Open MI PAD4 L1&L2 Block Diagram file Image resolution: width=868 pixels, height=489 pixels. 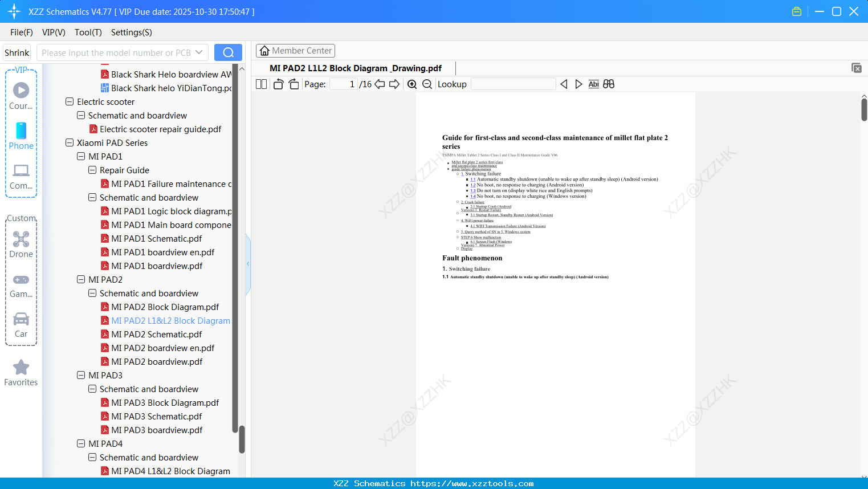coord(166,471)
